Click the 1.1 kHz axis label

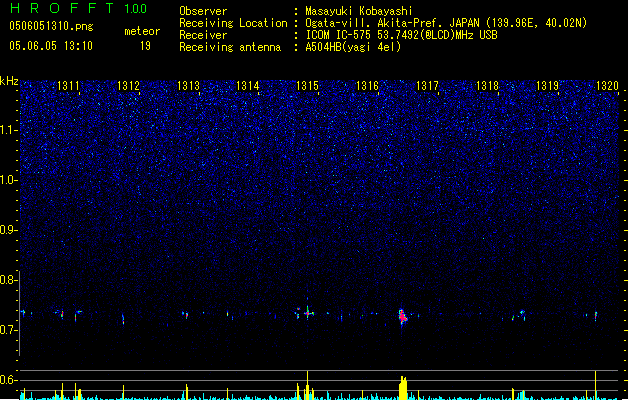coord(8,130)
